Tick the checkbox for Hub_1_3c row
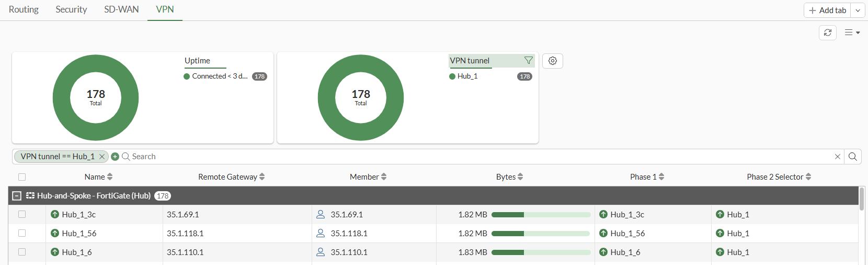This screenshot has width=868, height=265. click(x=22, y=214)
